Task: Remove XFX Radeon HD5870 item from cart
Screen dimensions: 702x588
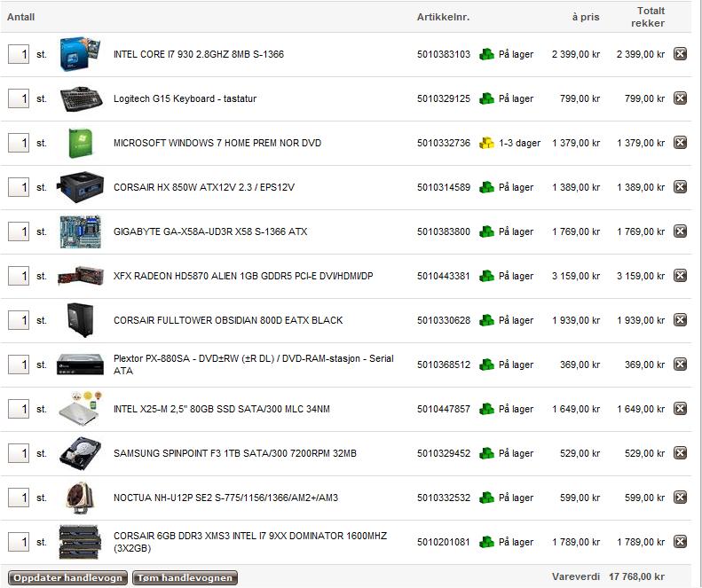Action: tap(680, 276)
